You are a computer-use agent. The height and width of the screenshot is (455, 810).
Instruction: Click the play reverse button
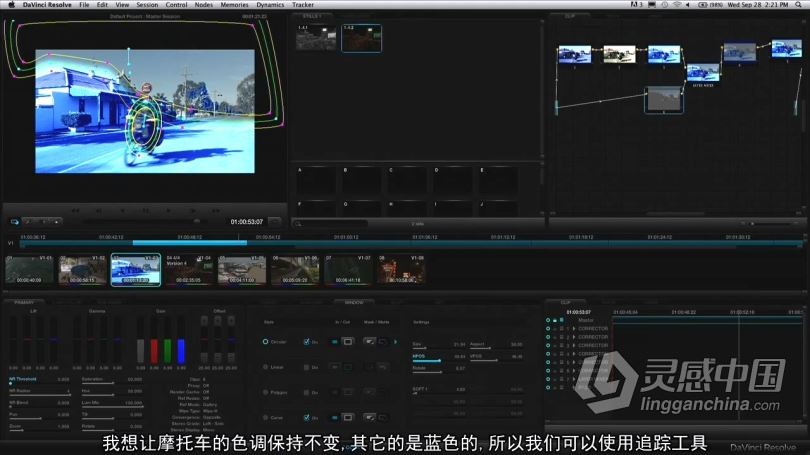[x=122, y=211]
